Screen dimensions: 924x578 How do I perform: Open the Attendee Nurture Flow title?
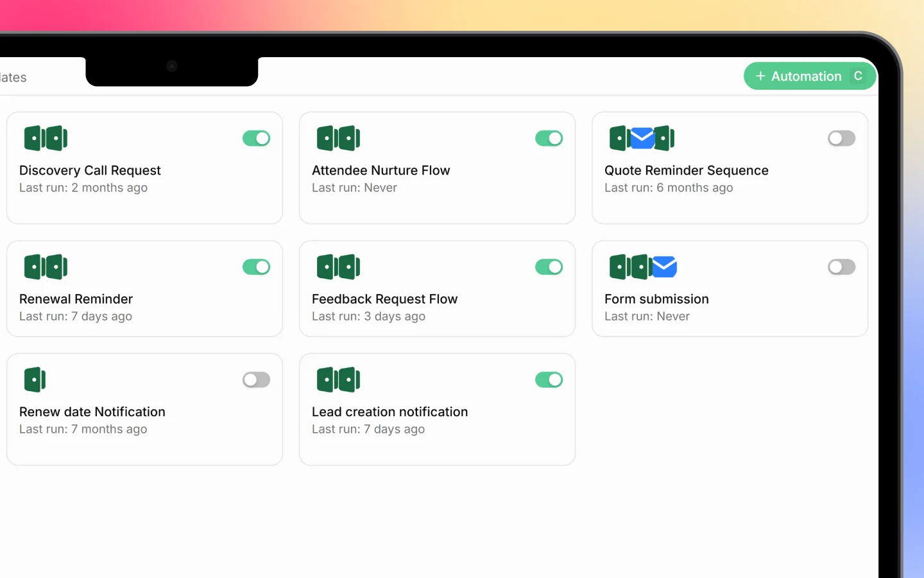(x=381, y=170)
